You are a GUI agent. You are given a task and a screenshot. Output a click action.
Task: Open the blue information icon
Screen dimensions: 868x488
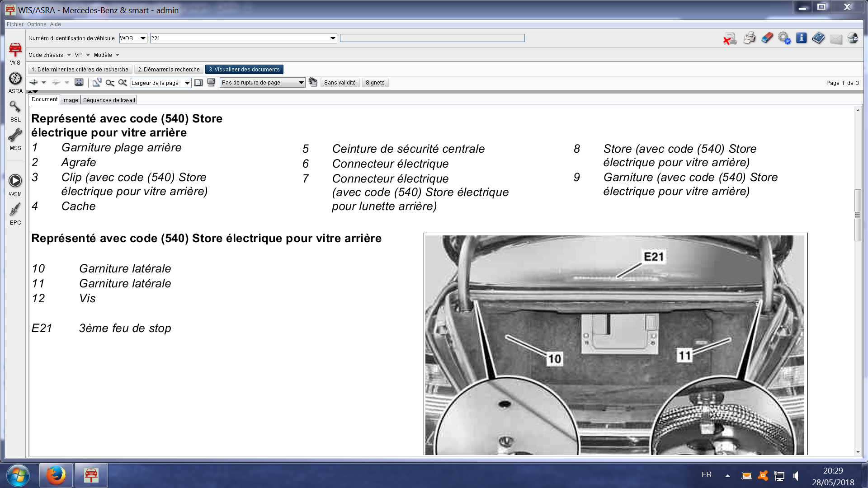(801, 38)
